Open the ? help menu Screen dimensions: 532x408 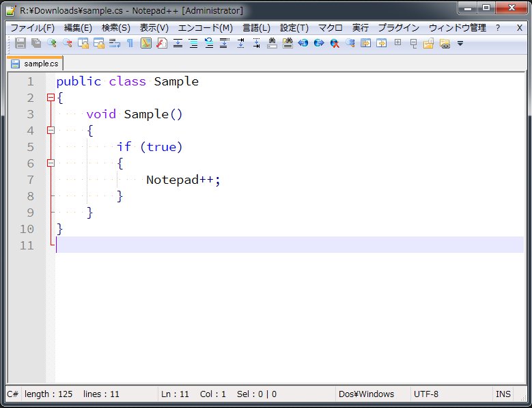tap(498, 28)
